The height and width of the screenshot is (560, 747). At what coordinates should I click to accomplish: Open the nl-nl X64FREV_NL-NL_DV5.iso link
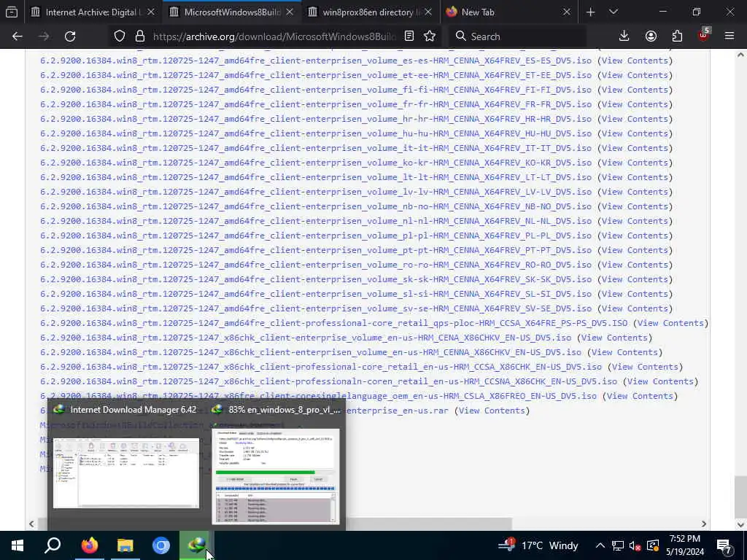(x=316, y=221)
